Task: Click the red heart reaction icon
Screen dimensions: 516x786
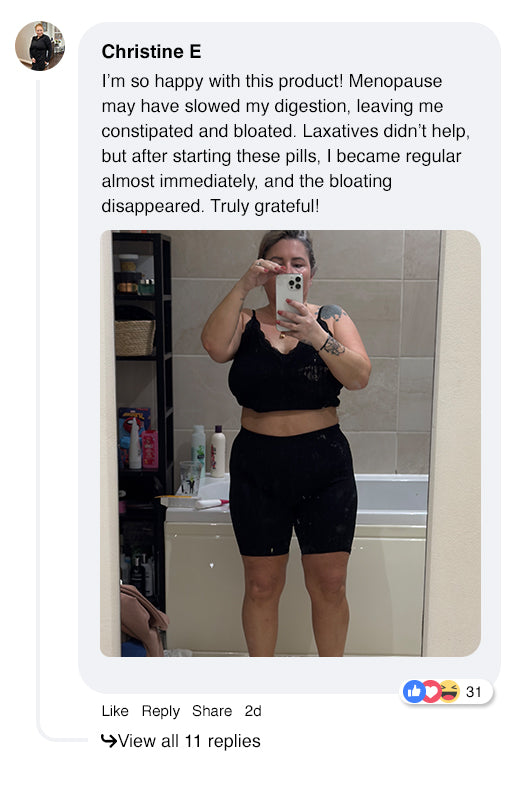Action: pyautogui.click(x=431, y=692)
